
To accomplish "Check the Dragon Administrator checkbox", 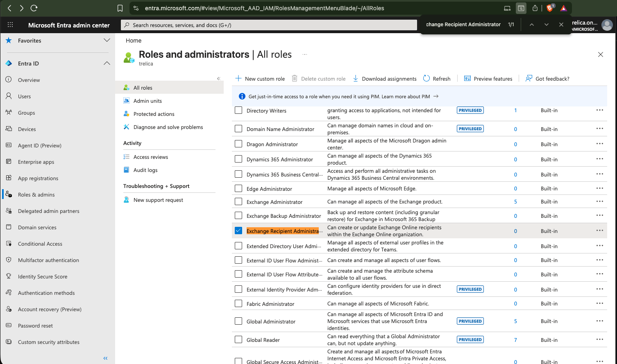I will 238,144.
